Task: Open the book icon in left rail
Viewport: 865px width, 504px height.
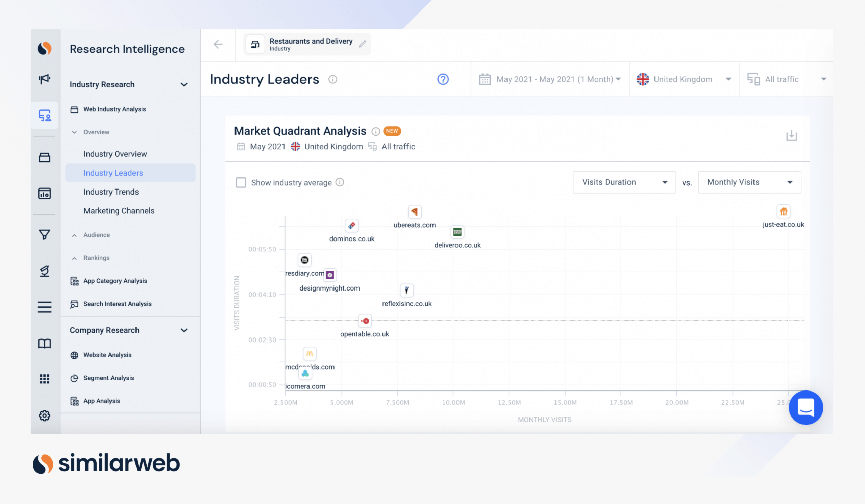Action: 45,344
